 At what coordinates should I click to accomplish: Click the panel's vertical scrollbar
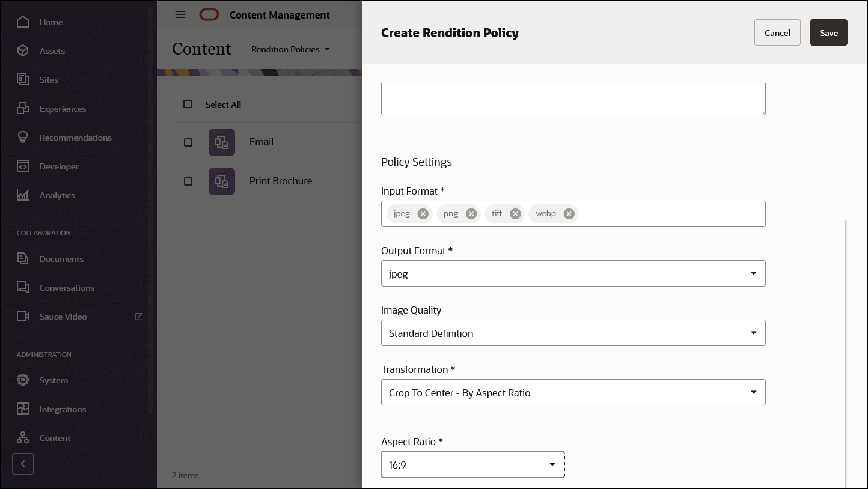(x=846, y=354)
